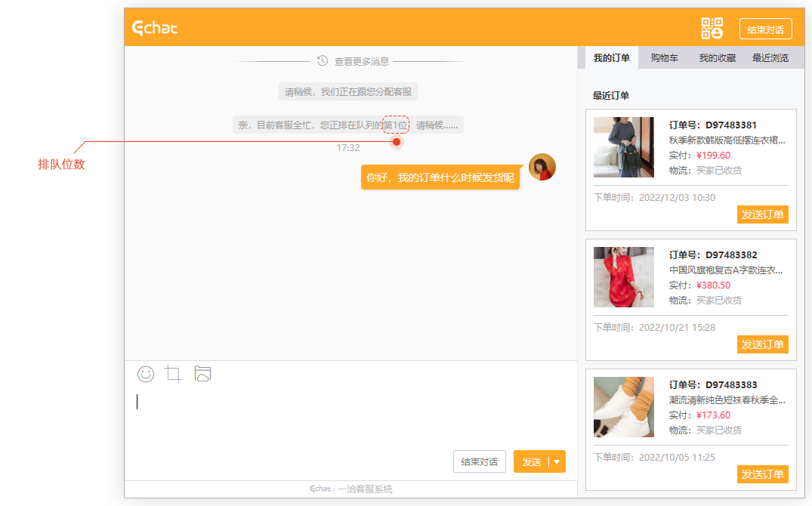Image resolution: width=812 pixels, height=506 pixels.
Task: Click 结束对话 button in orange header
Action: click(x=765, y=29)
